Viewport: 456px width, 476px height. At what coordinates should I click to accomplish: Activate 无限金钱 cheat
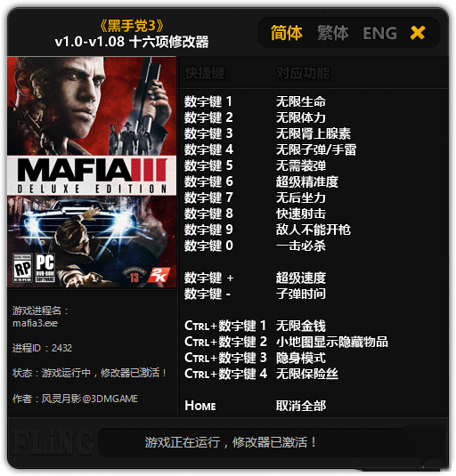point(301,326)
